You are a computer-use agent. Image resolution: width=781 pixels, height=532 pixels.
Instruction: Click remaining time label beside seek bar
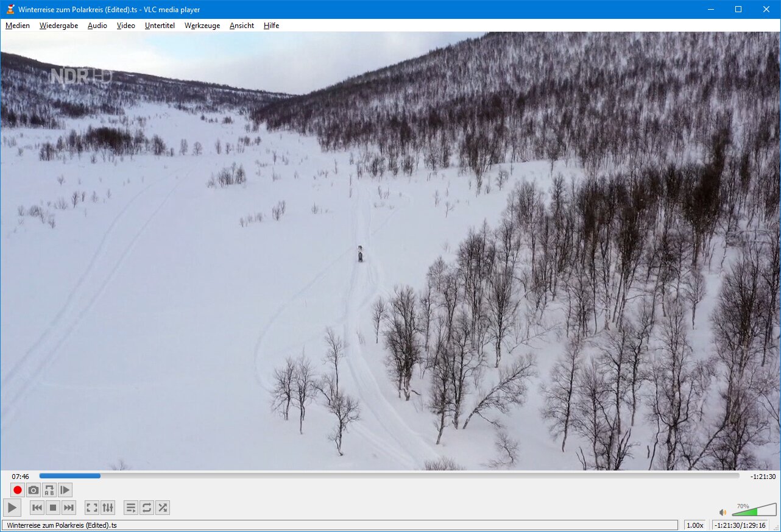click(x=763, y=477)
